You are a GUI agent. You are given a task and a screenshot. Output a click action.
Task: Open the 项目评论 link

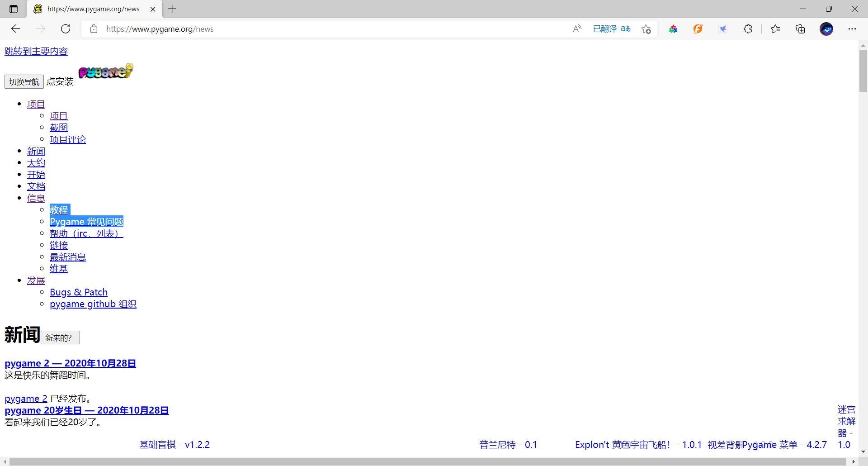coord(68,139)
